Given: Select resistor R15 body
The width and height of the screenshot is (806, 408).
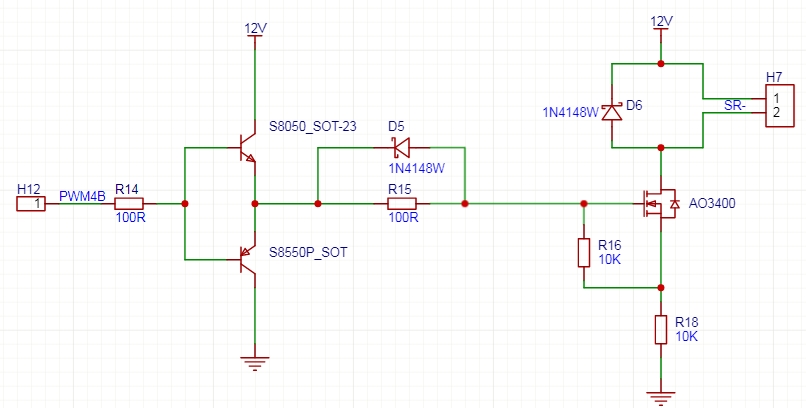Looking at the screenshot, I should coord(401,204).
